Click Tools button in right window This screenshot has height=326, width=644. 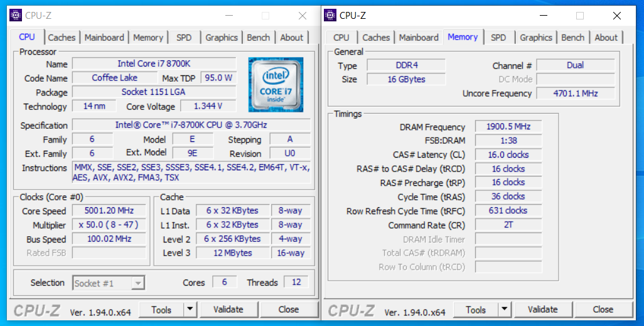[476, 310]
